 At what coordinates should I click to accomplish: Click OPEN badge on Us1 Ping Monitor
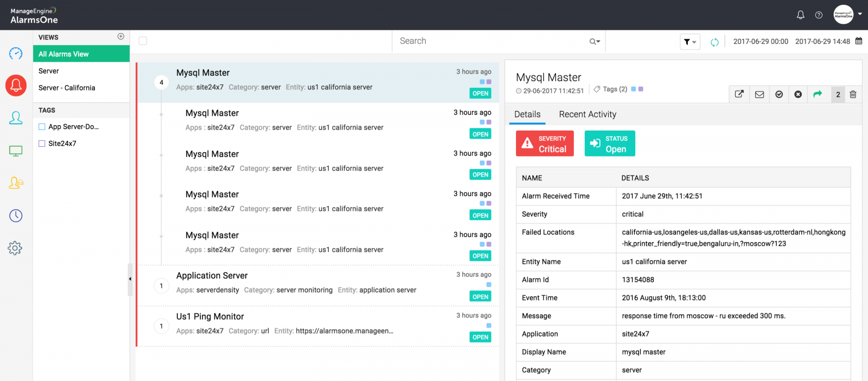(x=481, y=337)
